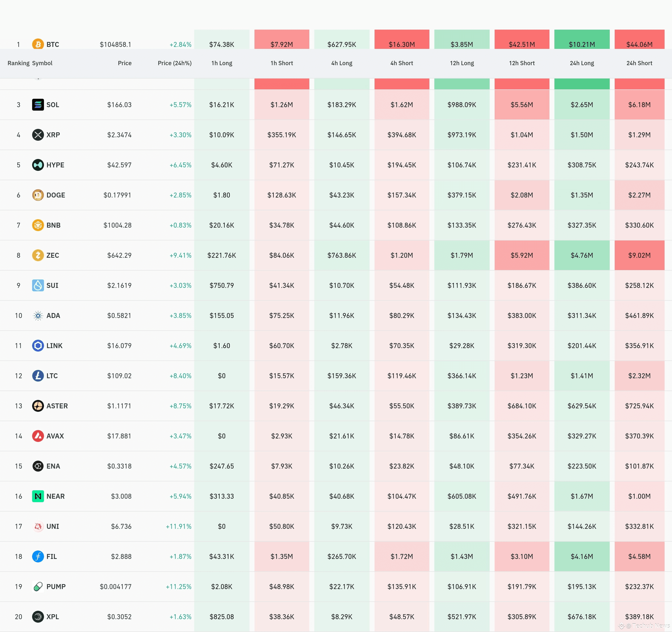Click the XRP coin icon

[38, 135]
